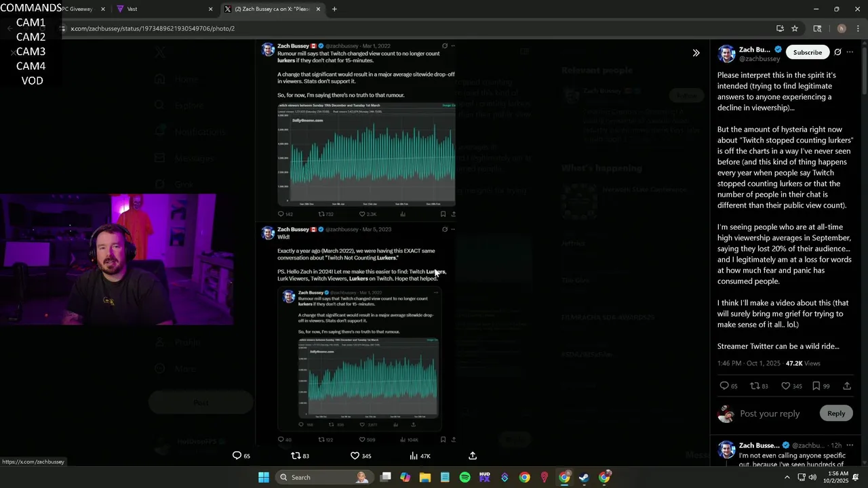Launch HUD FX from the taskbar
Image resolution: width=868 pixels, height=488 pixels.
point(484,477)
